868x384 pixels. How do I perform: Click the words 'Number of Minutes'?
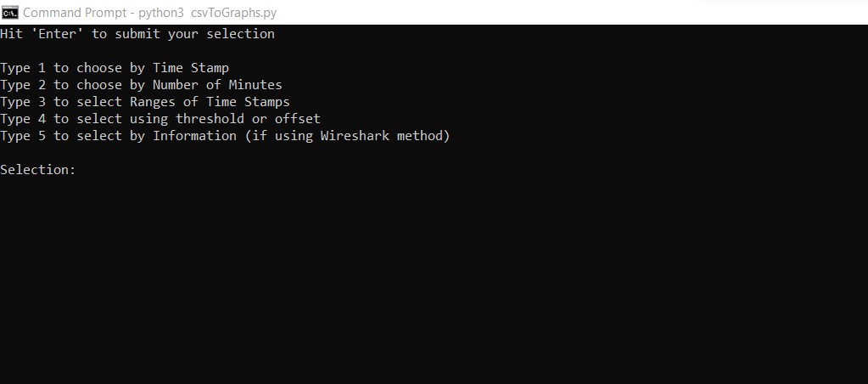217,85
